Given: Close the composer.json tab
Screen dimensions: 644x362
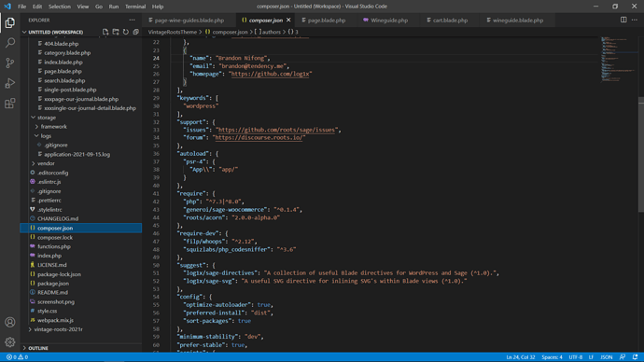Looking at the screenshot, I should (x=288, y=20).
